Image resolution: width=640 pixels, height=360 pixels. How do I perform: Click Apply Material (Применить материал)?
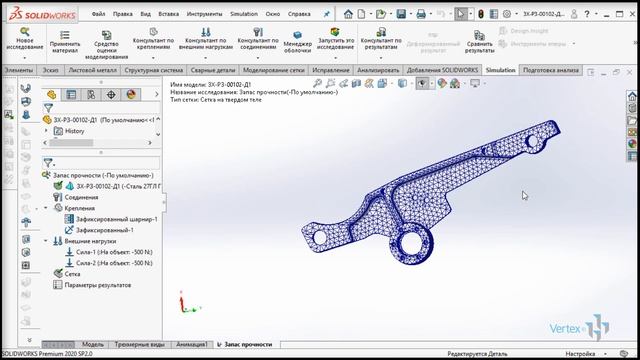click(65, 42)
